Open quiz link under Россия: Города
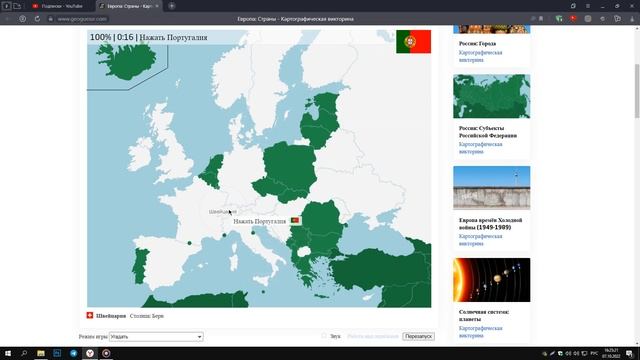Viewport: 640px width, 360px height. [x=480, y=56]
